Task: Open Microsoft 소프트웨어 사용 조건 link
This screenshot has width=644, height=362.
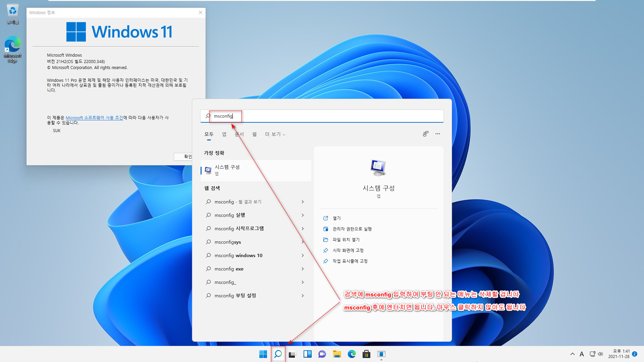Action: [x=94, y=118]
